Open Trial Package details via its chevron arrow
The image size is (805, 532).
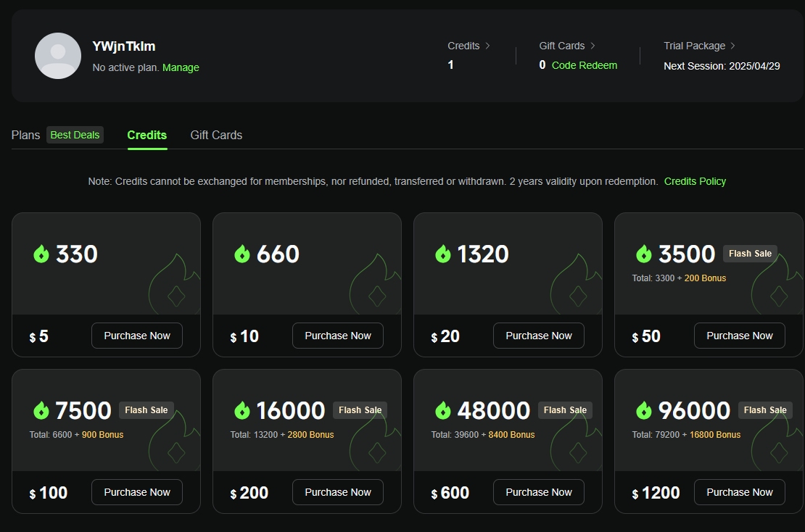point(732,46)
